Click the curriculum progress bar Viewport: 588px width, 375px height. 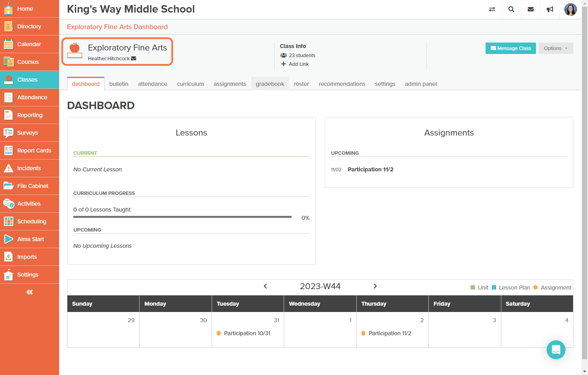[x=182, y=217]
